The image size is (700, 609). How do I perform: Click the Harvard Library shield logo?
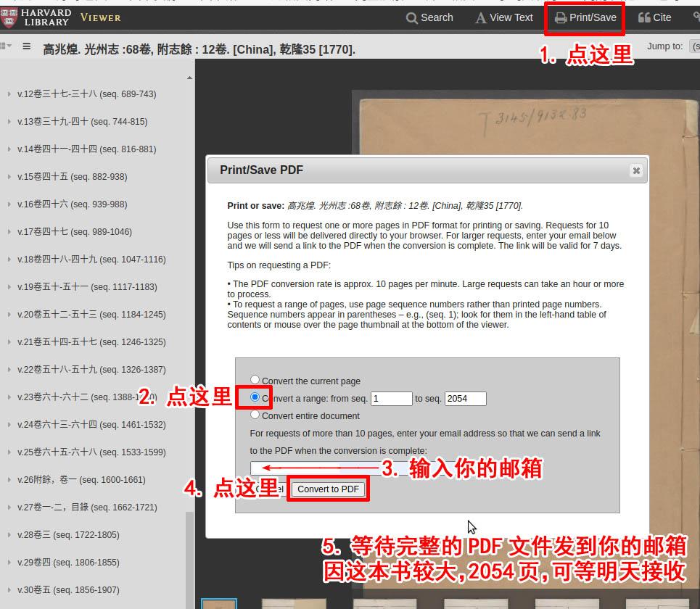9,17
